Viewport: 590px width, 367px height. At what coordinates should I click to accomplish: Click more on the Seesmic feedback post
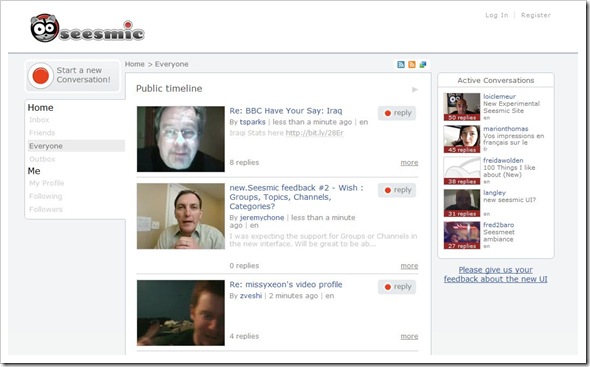point(409,266)
